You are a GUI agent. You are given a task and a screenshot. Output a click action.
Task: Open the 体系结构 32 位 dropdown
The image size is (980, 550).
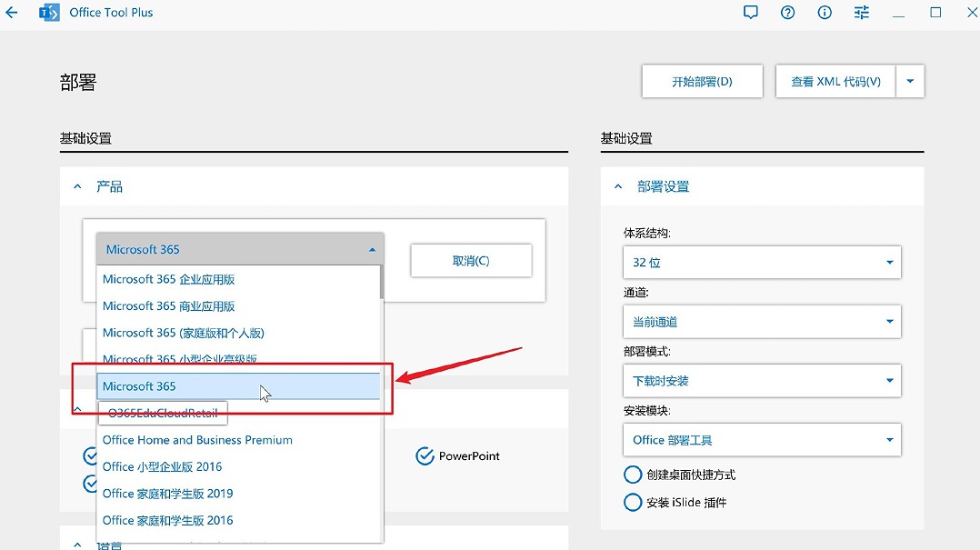(762, 263)
